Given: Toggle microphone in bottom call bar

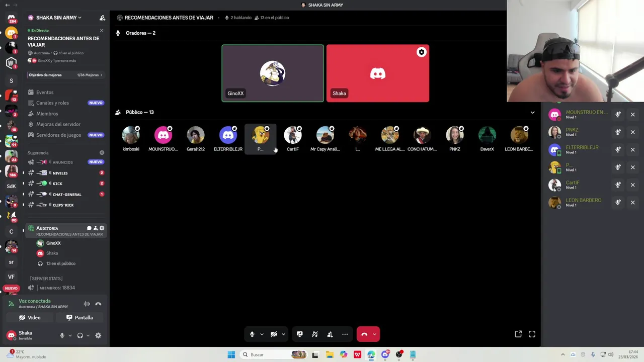Looking at the screenshot, I should [x=252, y=334].
